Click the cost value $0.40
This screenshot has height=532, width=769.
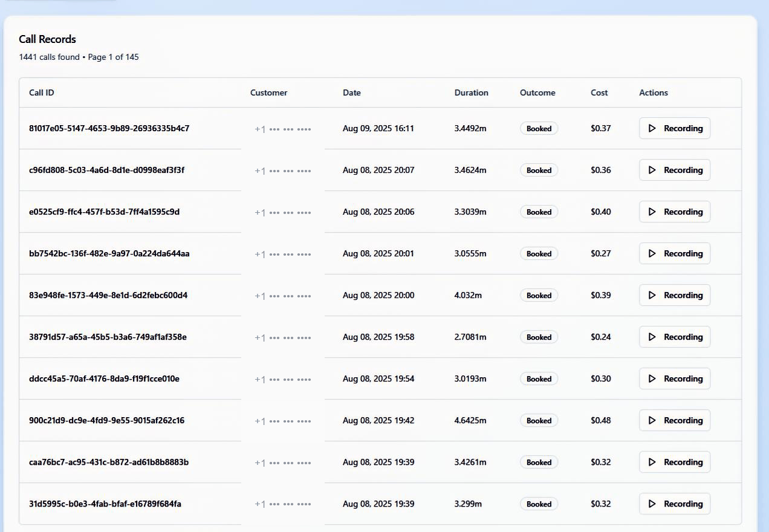[601, 212]
